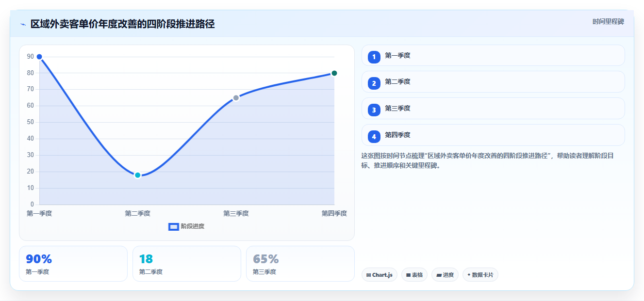This screenshot has height=301, width=644.
Task: Toggle the 阶段进度 legend item
Action: tap(186, 226)
